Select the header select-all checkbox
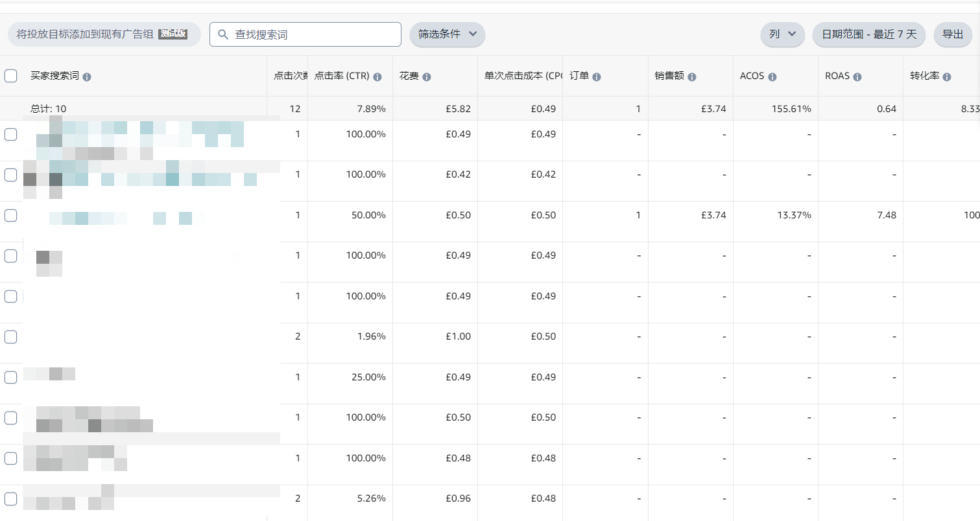The width and height of the screenshot is (980, 521). click(10, 75)
